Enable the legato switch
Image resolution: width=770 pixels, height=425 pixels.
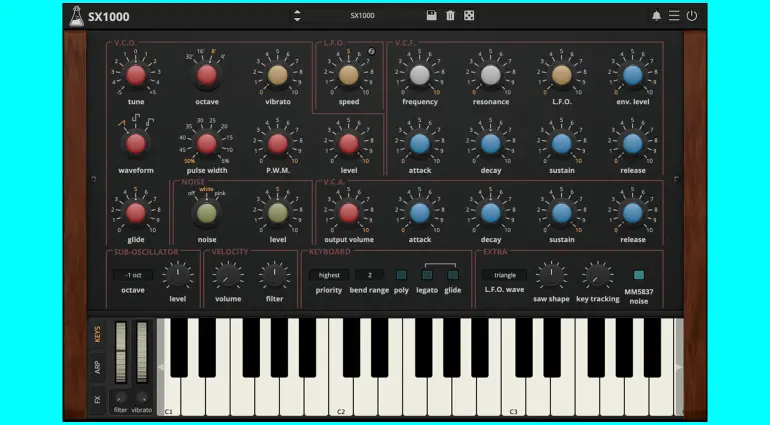point(427,275)
